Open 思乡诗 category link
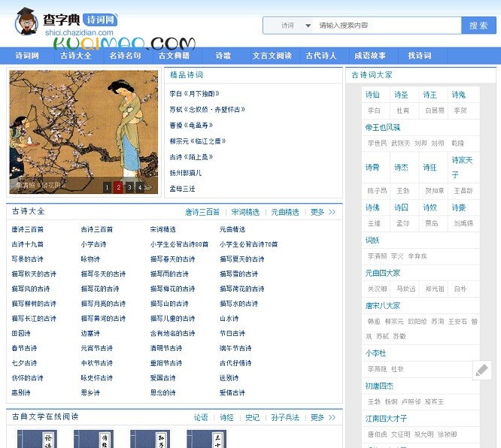The width and height of the screenshot is (501, 448). pyautogui.click(x=90, y=393)
